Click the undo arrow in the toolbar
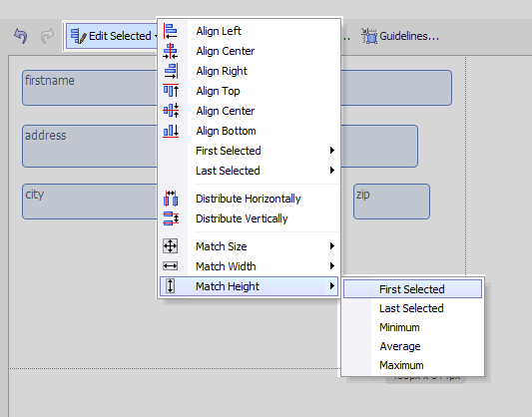This screenshot has width=532, height=417. 21,36
